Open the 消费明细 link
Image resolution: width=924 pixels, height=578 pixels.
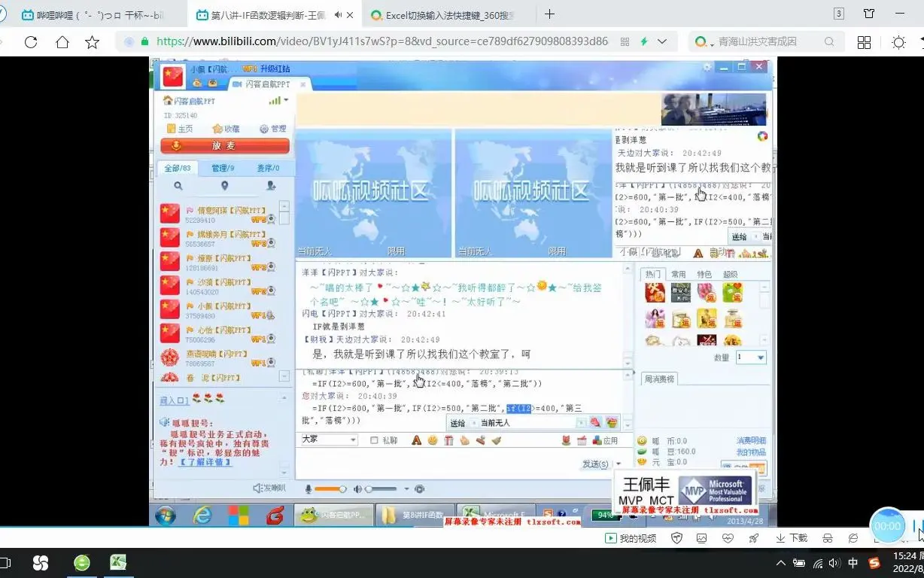tap(751, 441)
